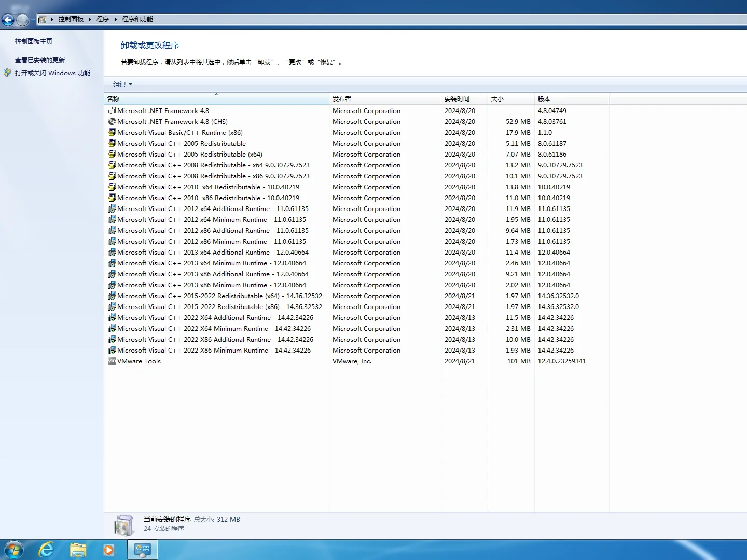This screenshot has height=560, width=747.
Task: Open the 组织 dropdown menu
Action: pyautogui.click(x=122, y=84)
